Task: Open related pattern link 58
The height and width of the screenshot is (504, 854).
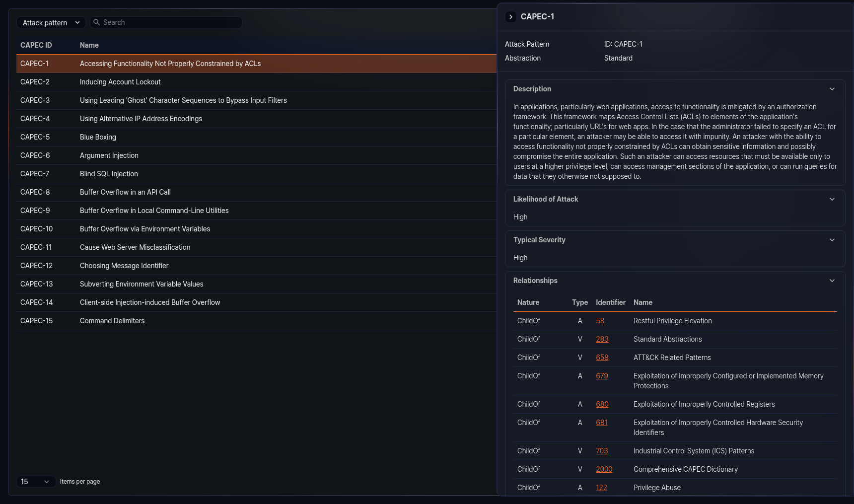Action: click(x=600, y=321)
